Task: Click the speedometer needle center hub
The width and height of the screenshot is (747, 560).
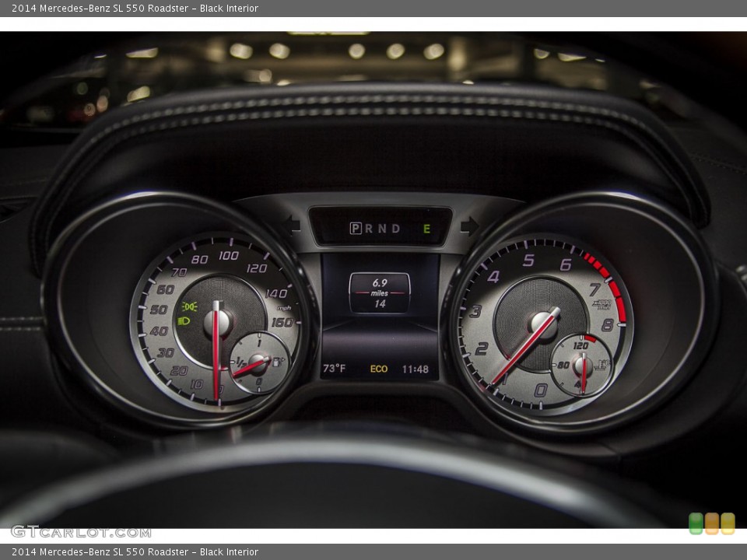Action: click(217, 322)
